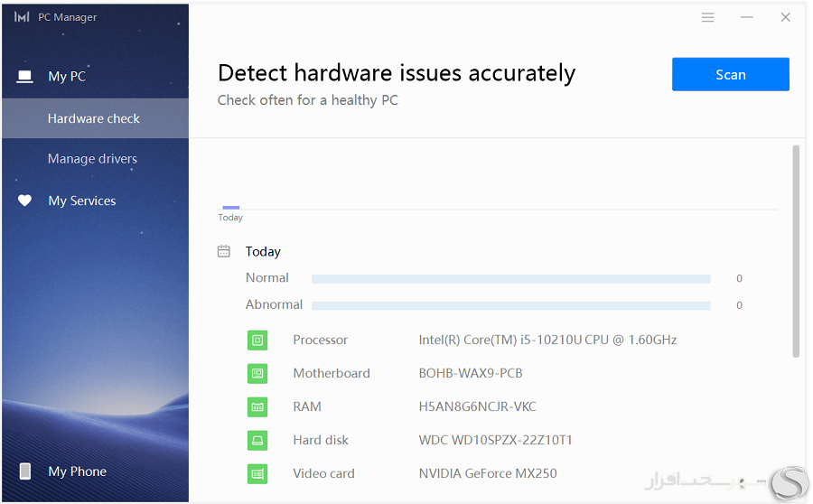Click the 'Detect hardware issues accurately' heading

[x=397, y=73]
